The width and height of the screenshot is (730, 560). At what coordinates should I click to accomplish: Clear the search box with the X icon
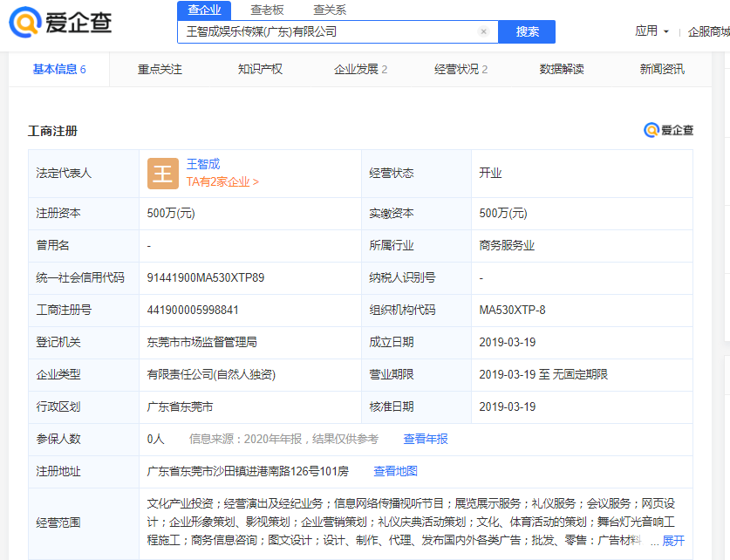tap(483, 31)
